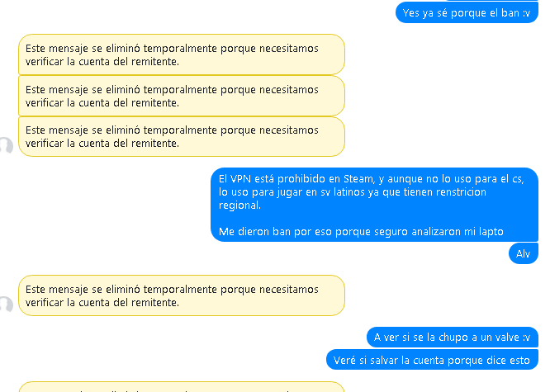Click the word "Steam" in the VPN message
Screen dimensions: 550x392
359,179
